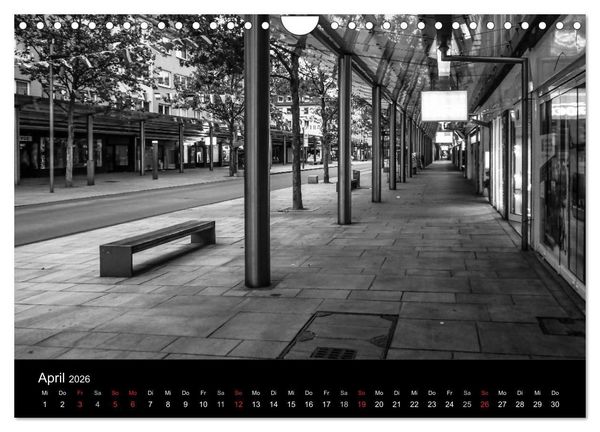Select date 14 in the calendar row

(x=274, y=404)
